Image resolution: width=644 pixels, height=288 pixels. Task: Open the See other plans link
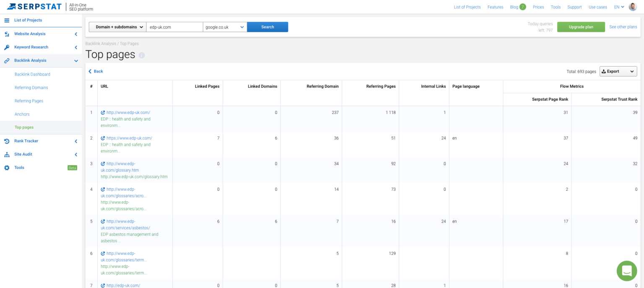click(623, 26)
